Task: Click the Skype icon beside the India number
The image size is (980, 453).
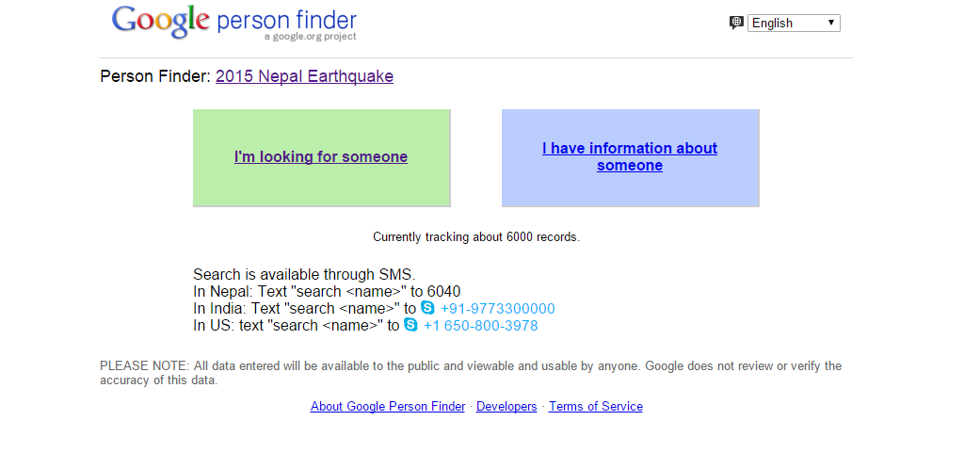Action: coord(427,307)
